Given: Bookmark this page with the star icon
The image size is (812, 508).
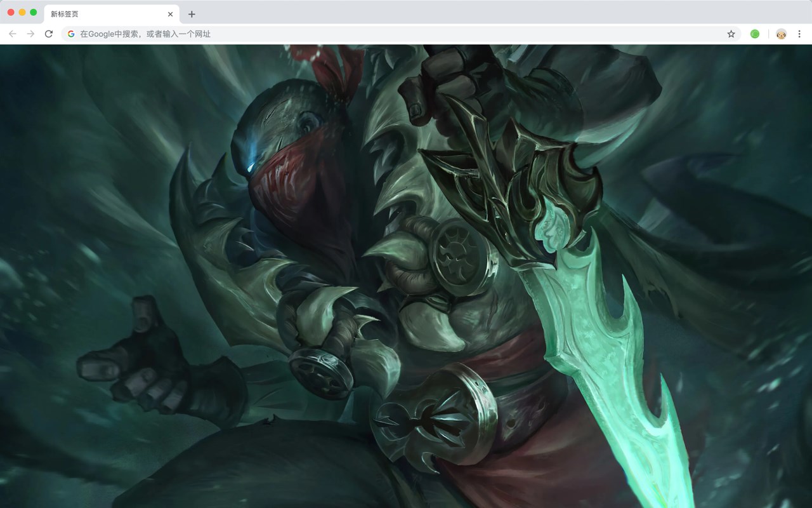Looking at the screenshot, I should [x=731, y=34].
